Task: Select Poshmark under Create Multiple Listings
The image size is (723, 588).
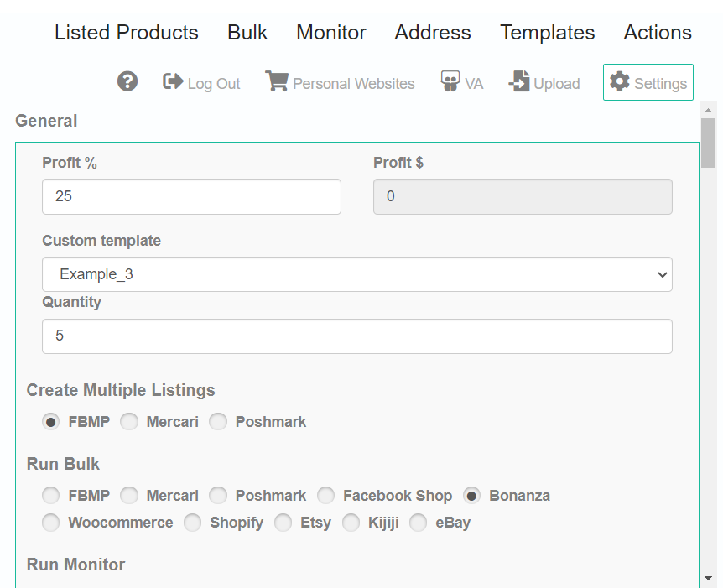Action: pos(217,422)
